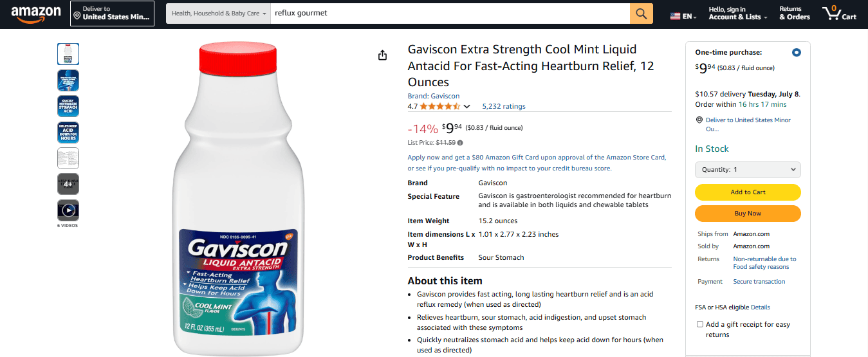This screenshot has height=357, width=868.
Task: Click the delivery location pin icon
Action: click(x=699, y=120)
